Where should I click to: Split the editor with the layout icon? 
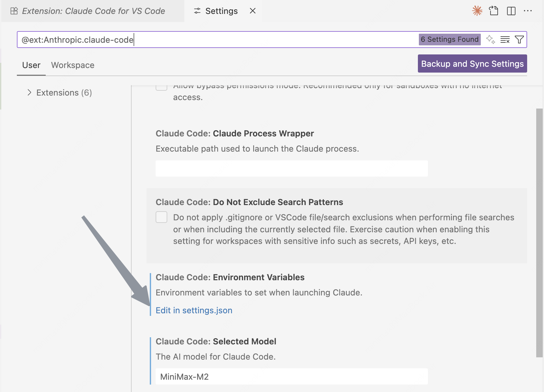pos(511,11)
